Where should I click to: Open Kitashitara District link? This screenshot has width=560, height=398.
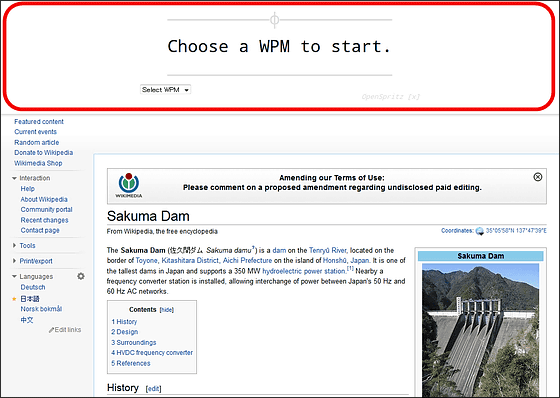pyautogui.click(x=190, y=260)
